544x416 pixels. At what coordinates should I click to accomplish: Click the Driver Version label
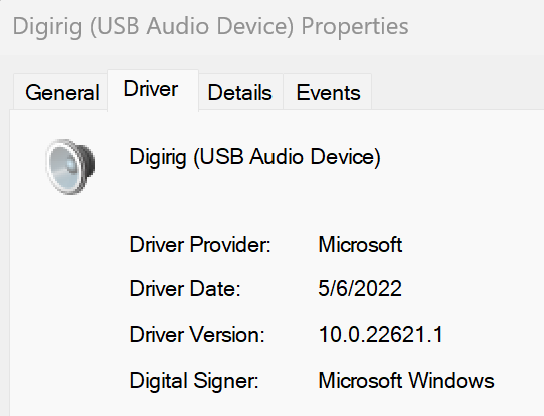coord(197,335)
